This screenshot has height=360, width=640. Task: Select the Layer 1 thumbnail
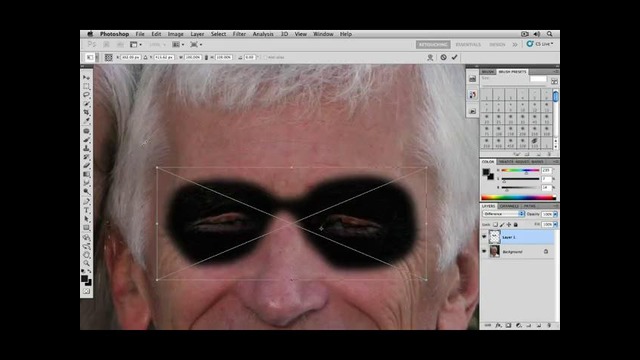(494, 237)
